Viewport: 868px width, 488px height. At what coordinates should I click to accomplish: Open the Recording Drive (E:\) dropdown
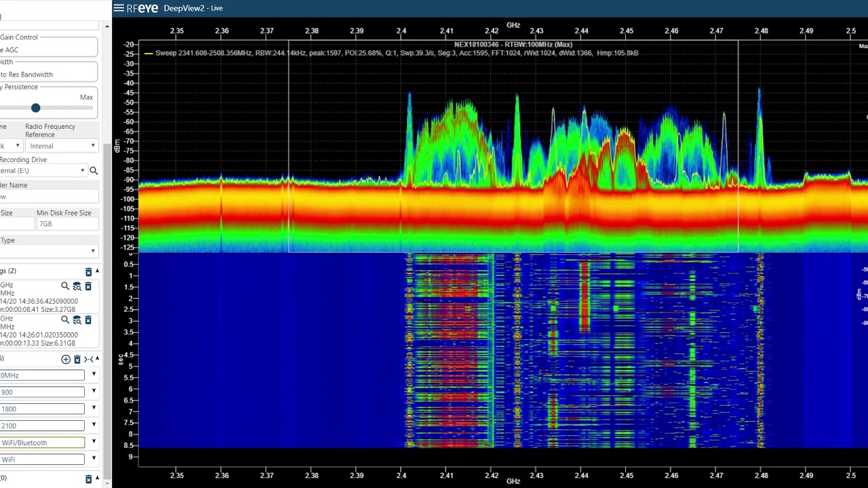pos(43,171)
